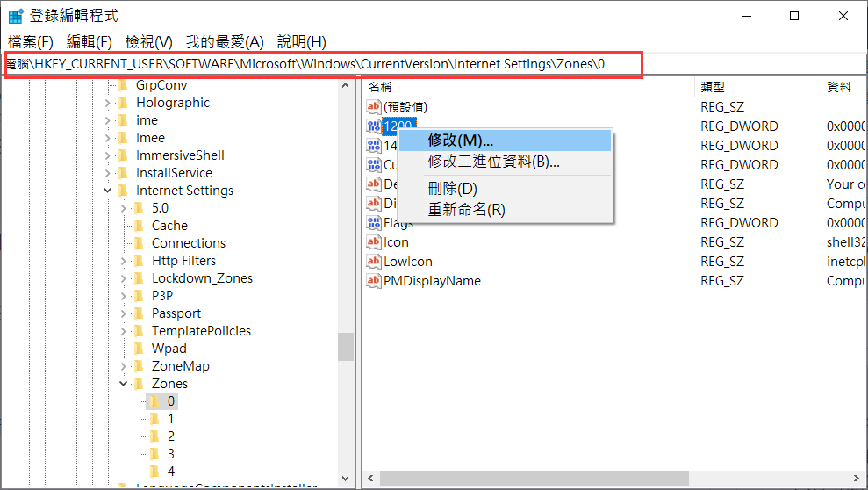
Task: Open the 我的最愛(A) menu
Action: pyautogui.click(x=225, y=42)
